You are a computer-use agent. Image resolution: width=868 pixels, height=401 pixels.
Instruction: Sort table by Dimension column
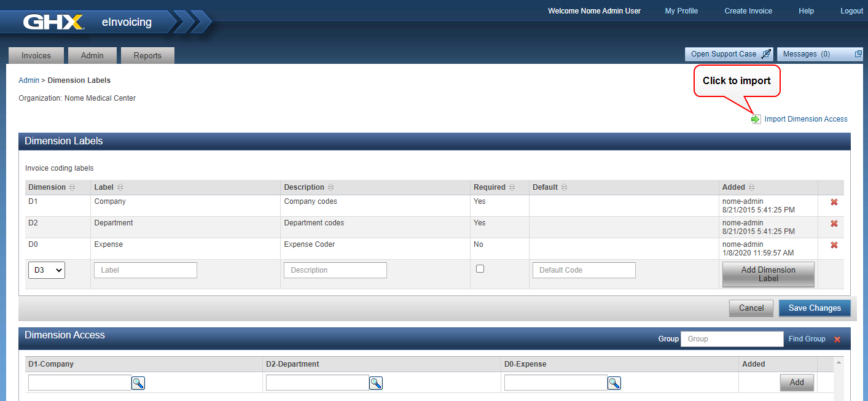pyautogui.click(x=72, y=187)
